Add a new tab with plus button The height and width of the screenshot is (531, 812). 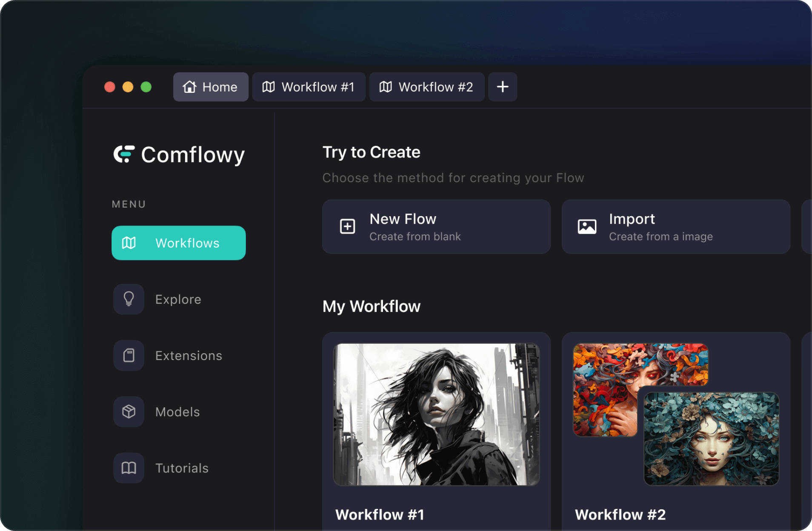click(x=503, y=87)
